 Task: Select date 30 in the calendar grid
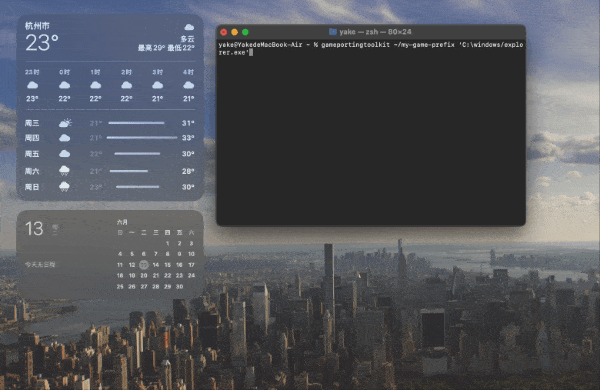click(x=179, y=286)
